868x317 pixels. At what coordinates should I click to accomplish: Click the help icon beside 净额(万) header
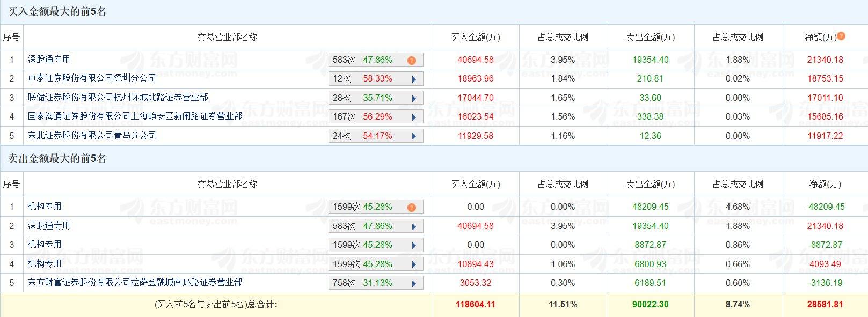841,36
